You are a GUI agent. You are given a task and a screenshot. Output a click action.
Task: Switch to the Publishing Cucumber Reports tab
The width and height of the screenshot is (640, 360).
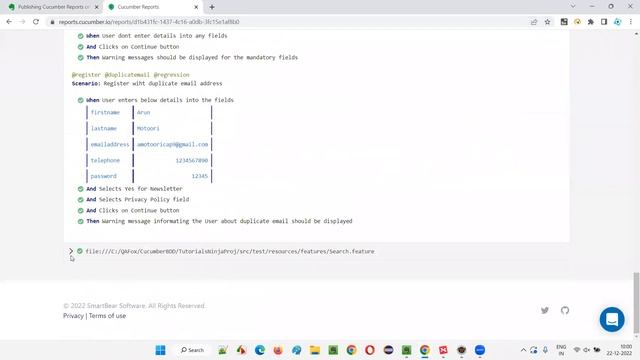(x=53, y=7)
